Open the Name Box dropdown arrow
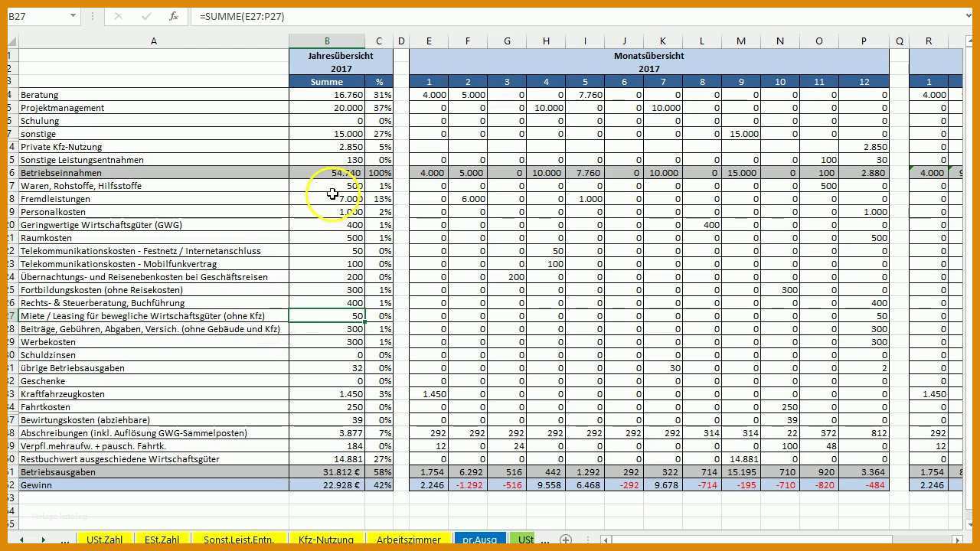Screen dimensions: 980x551 tap(73, 16)
